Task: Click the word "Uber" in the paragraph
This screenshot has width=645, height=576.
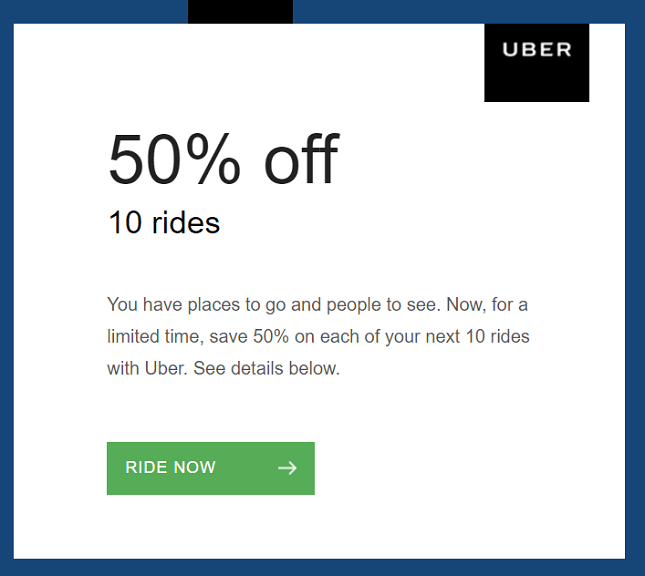Action: (x=166, y=368)
